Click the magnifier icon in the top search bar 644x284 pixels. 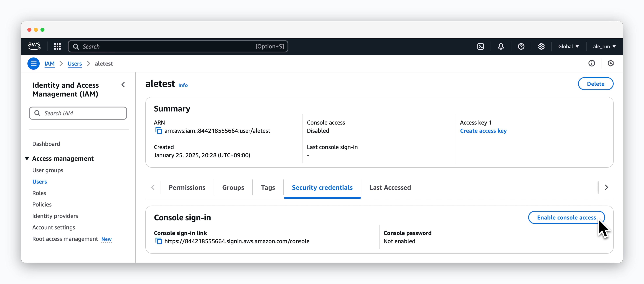point(76,47)
